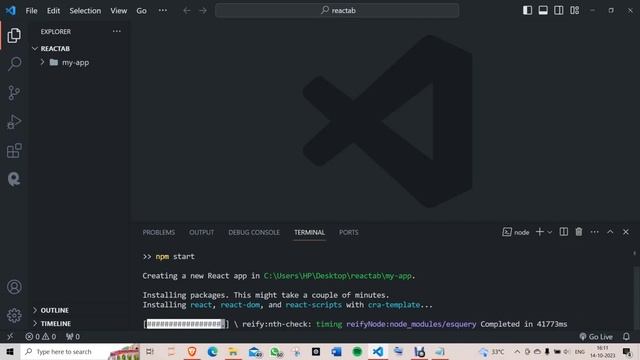The height and width of the screenshot is (360, 640).
Task: Click the Type here to search box
Action: pyautogui.click(x=80, y=351)
